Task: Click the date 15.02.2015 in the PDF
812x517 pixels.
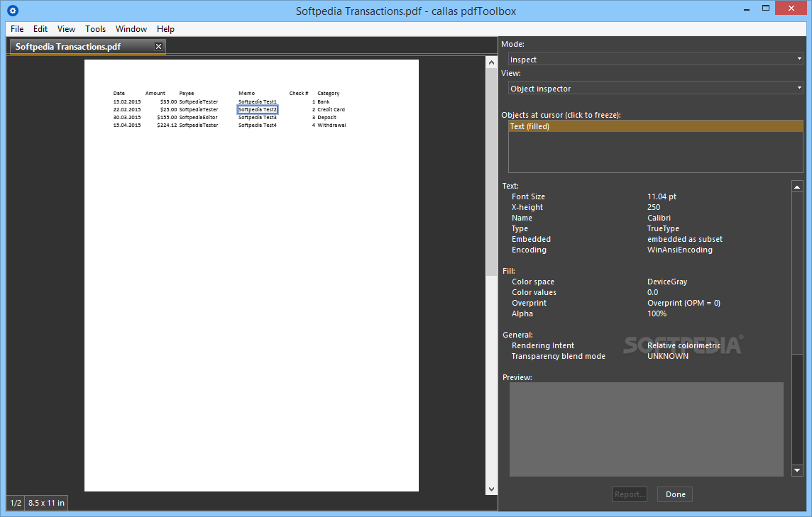Action: click(x=127, y=102)
